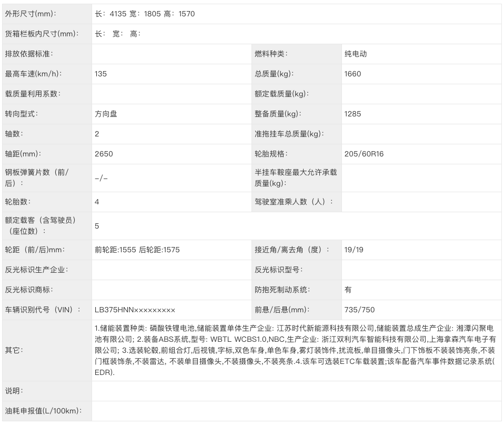Select the 额定载客 label
This screenshot has height=425, width=504.
coord(41,225)
